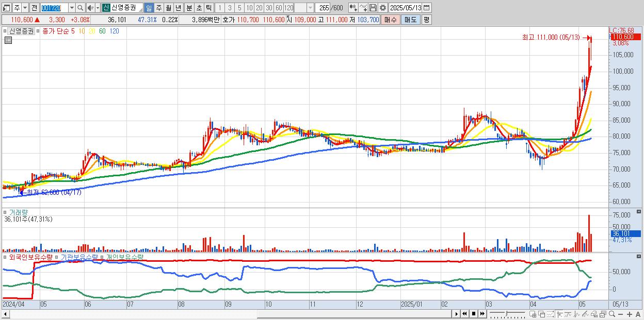The width and height of the screenshot is (644, 320).
Task: Click the candle count field showing 265
Action: (x=323, y=8)
